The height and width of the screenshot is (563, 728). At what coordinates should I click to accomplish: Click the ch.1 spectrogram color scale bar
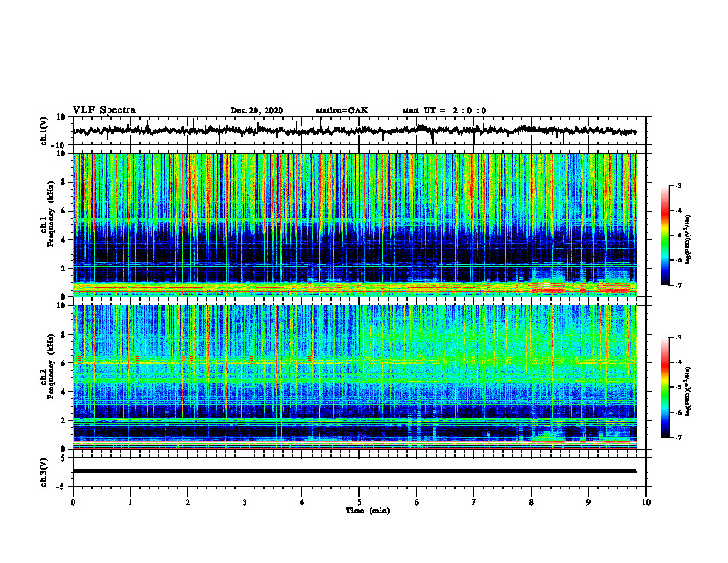(x=665, y=236)
